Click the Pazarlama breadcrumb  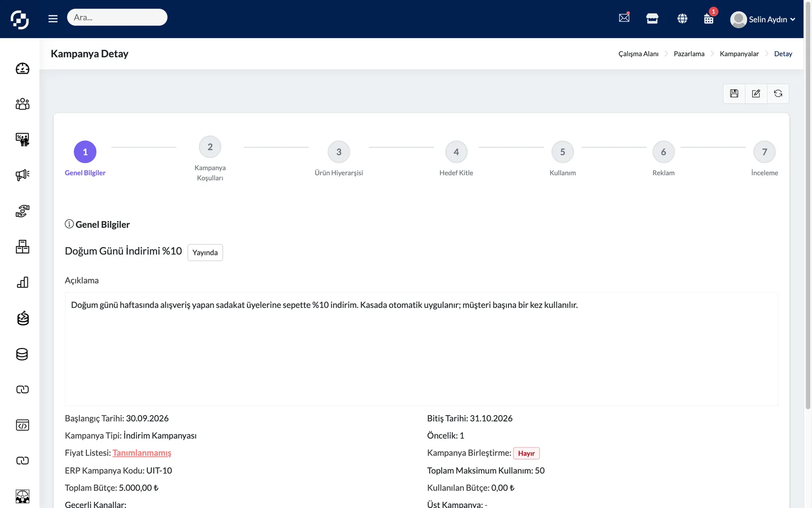689,54
